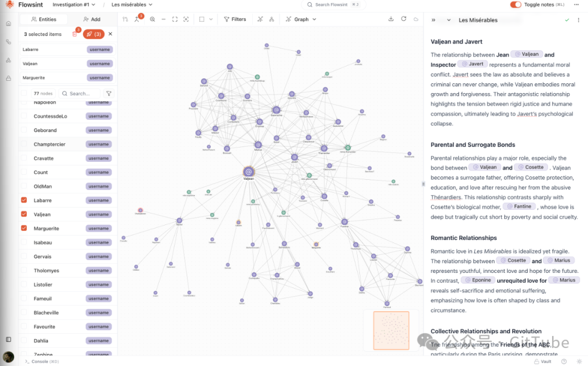
Task: Fit graph to view icon
Action: tap(175, 19)
